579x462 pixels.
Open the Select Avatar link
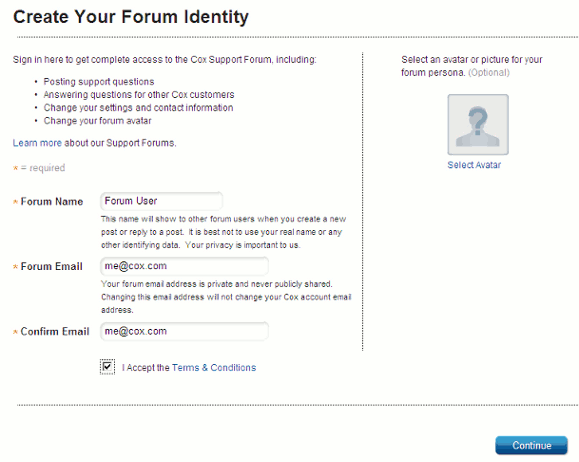[474, 165]
